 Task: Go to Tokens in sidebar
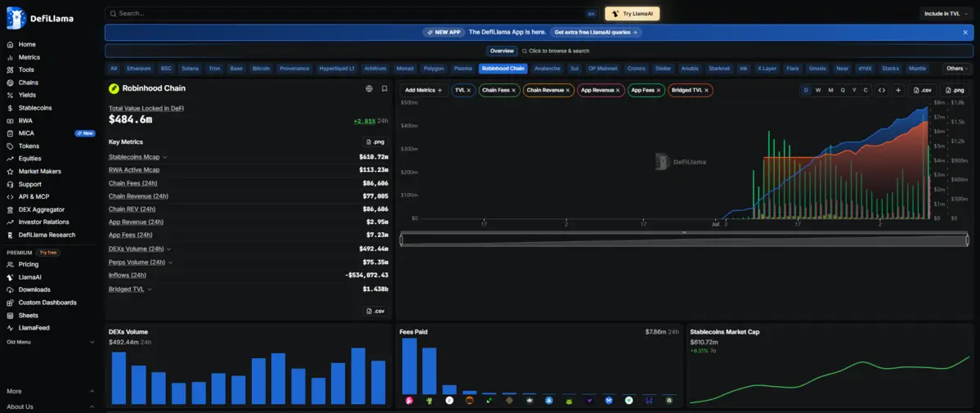click(23, 146)
